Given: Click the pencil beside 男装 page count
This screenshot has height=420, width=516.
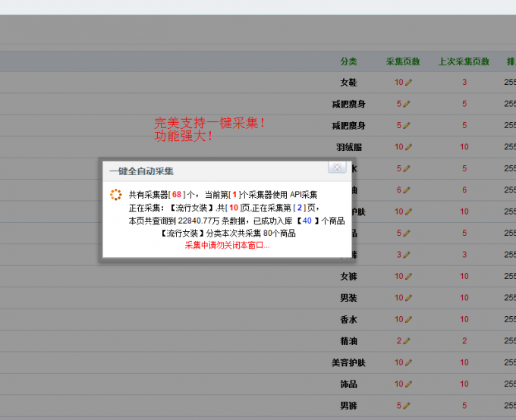Looking at the screenshot, I should [x=408, y=298].
